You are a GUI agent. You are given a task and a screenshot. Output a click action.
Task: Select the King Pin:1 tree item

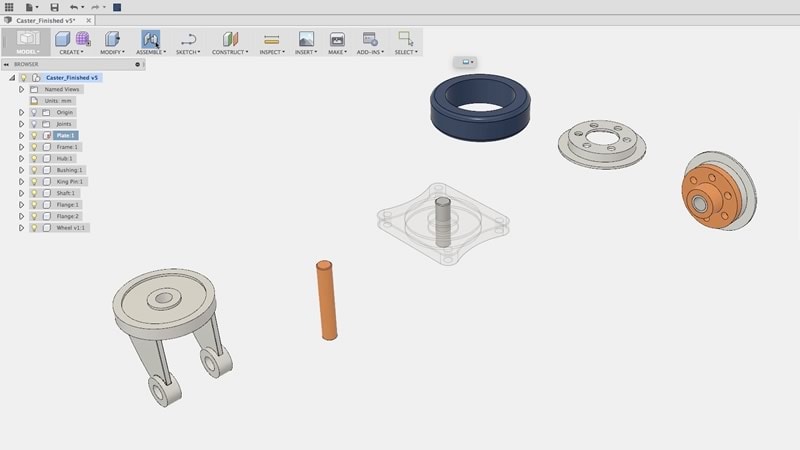[x=70, y=182]
